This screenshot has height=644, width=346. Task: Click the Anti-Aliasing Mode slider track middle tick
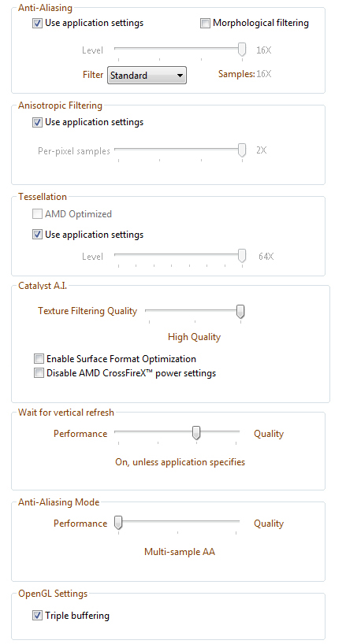click(177, 532)
